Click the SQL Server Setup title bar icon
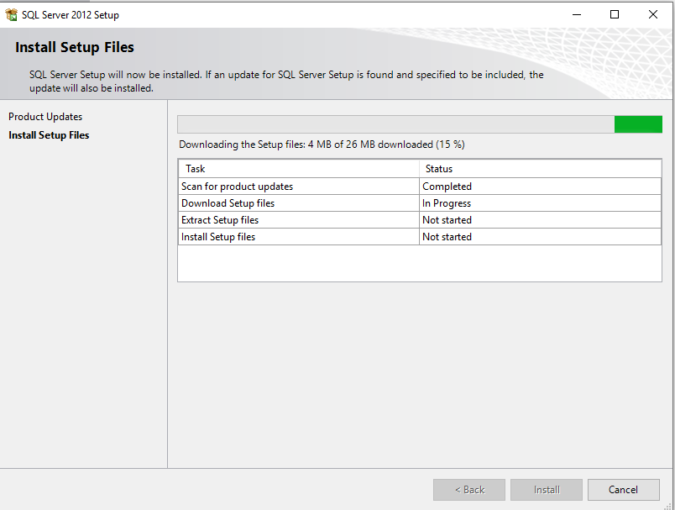675x510 pixels. click(11, 15)
